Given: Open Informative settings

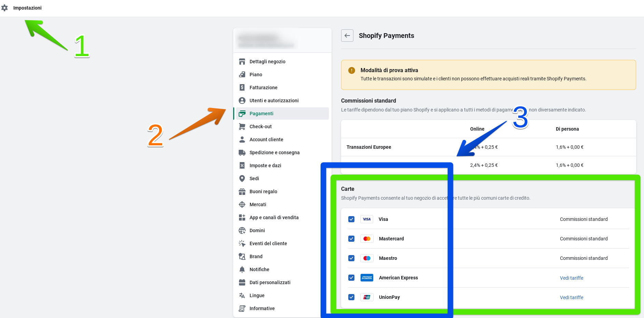Looking at the screenshot, I should pos(282,308).
